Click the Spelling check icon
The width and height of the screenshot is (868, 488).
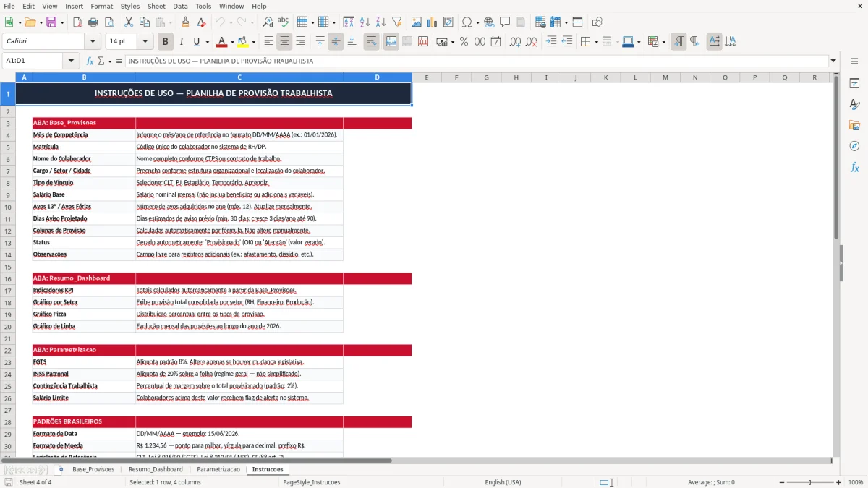283,22
